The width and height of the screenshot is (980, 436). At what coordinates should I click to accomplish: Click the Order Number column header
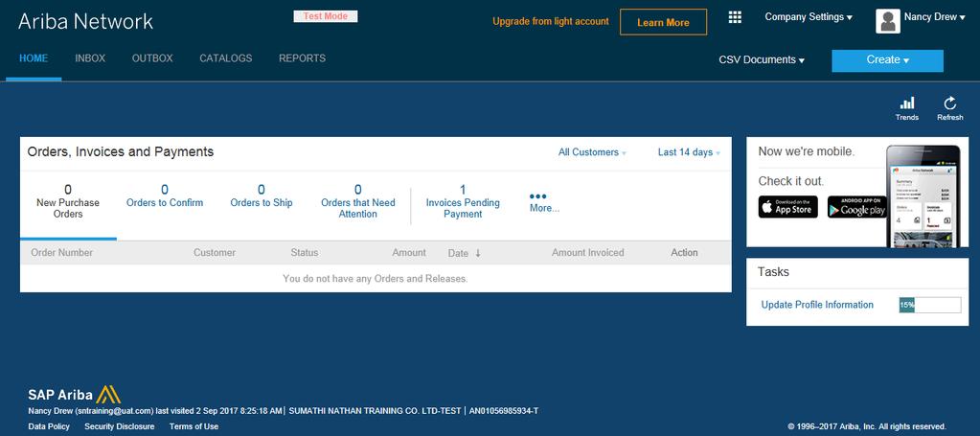62,253
